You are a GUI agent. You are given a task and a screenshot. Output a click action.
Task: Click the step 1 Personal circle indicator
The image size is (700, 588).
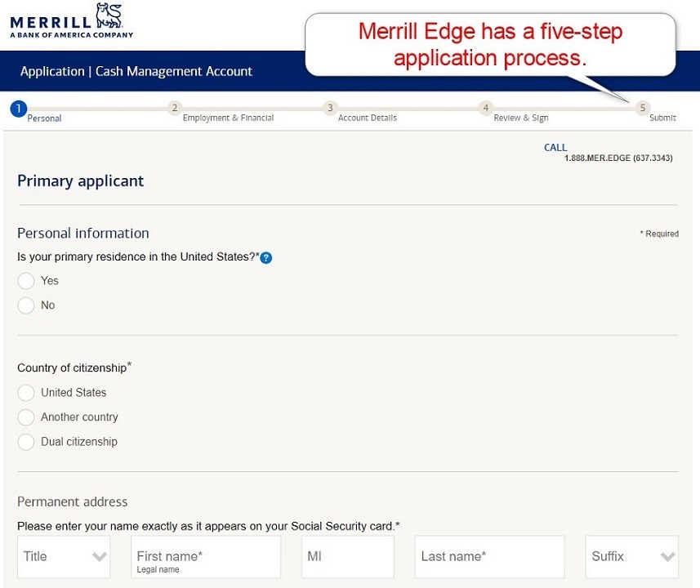point(17,108)
